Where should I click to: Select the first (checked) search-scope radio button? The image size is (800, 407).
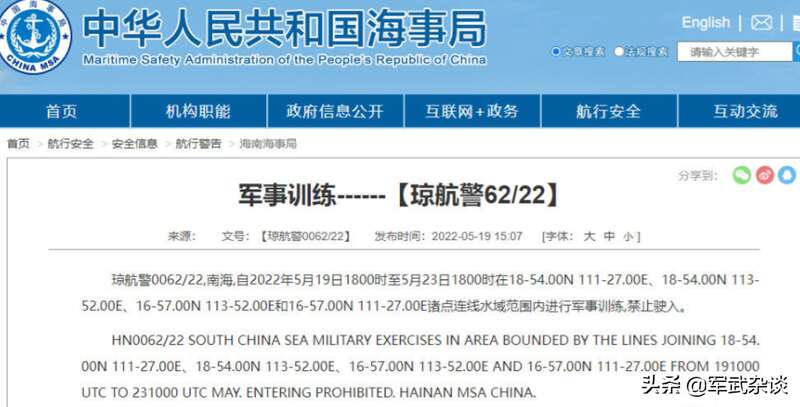pyautogui.click(x=556, y=52)
